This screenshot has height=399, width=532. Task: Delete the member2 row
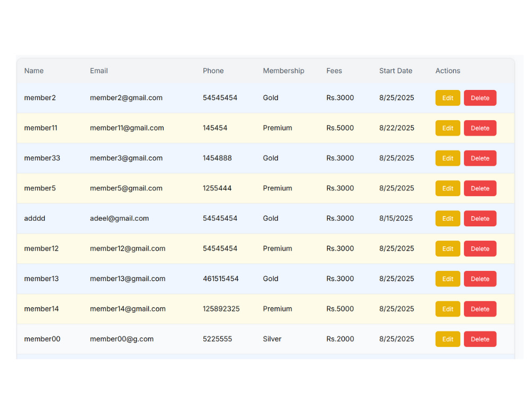(480, 98)
